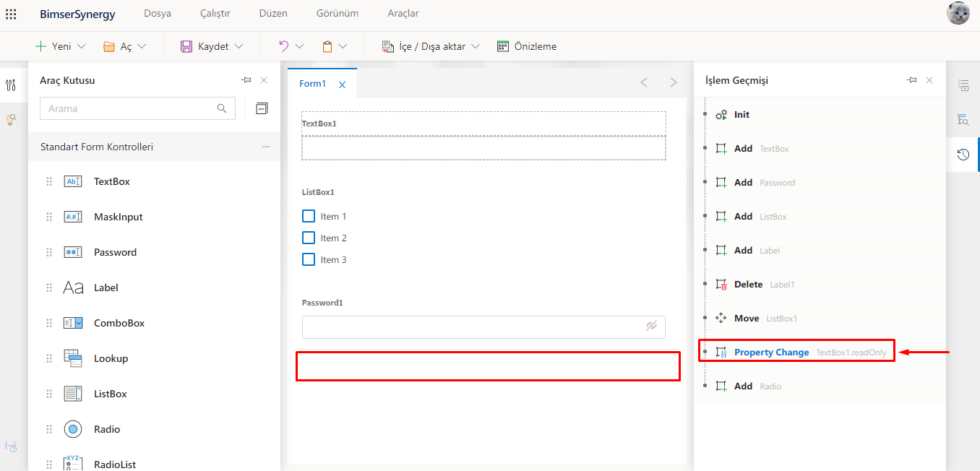Open the history panel clock icon

click(963, 155)
